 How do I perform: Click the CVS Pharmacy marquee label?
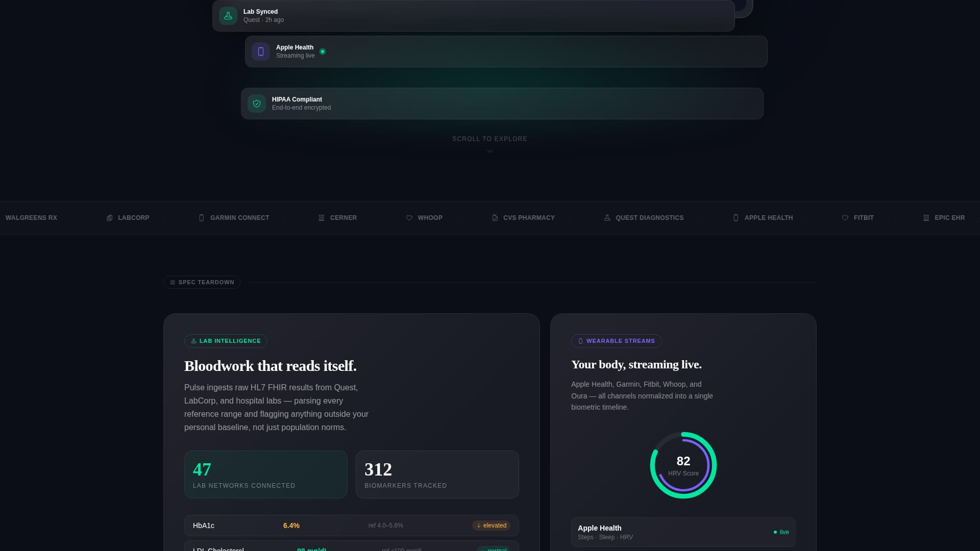tap(529, 218)
